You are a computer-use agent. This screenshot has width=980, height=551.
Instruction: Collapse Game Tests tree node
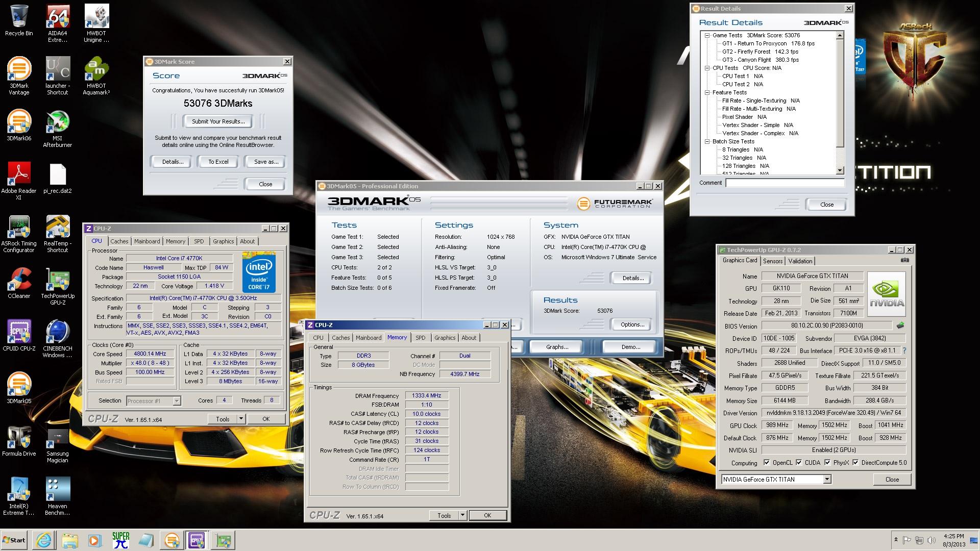pyautogui.click(x=707, y=35)
